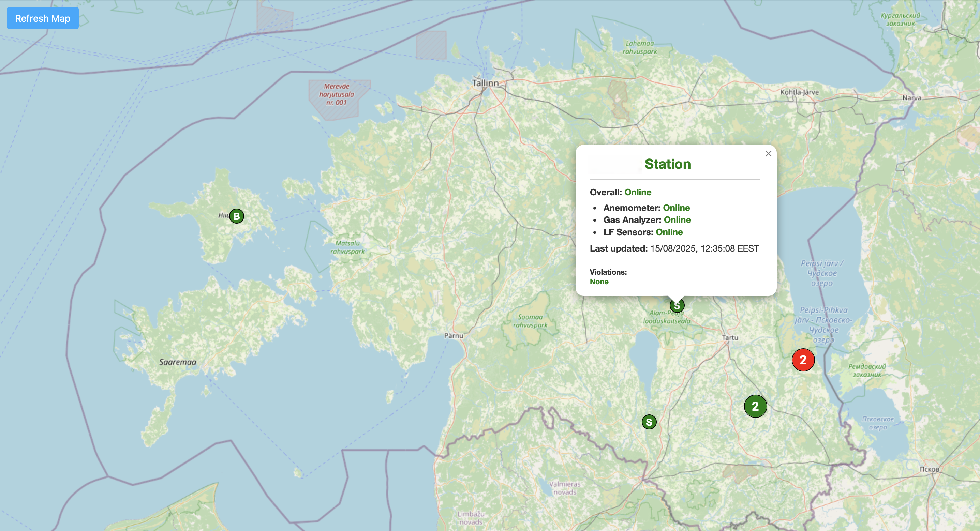980x531 pixels.
Task: Click the Saaremaa island label
Action: [178, 362]
